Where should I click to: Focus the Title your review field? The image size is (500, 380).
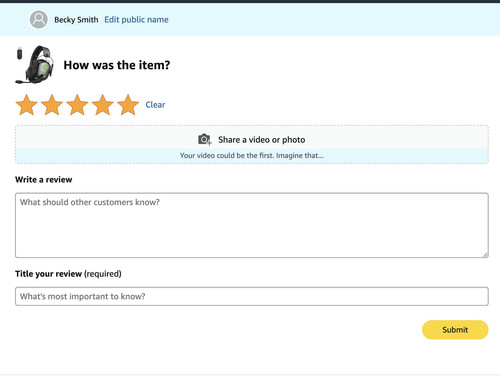pyautogui.click(x=252, y=296)
